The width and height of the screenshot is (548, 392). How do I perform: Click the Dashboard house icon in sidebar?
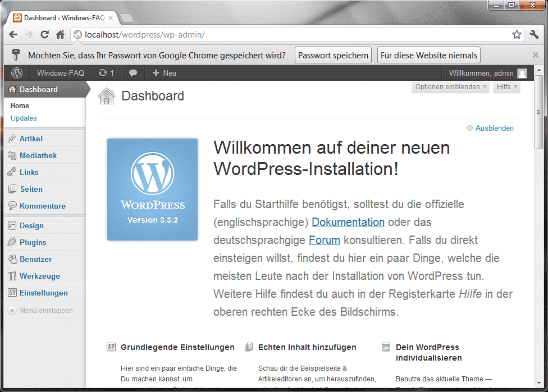[x=12, y=89]
